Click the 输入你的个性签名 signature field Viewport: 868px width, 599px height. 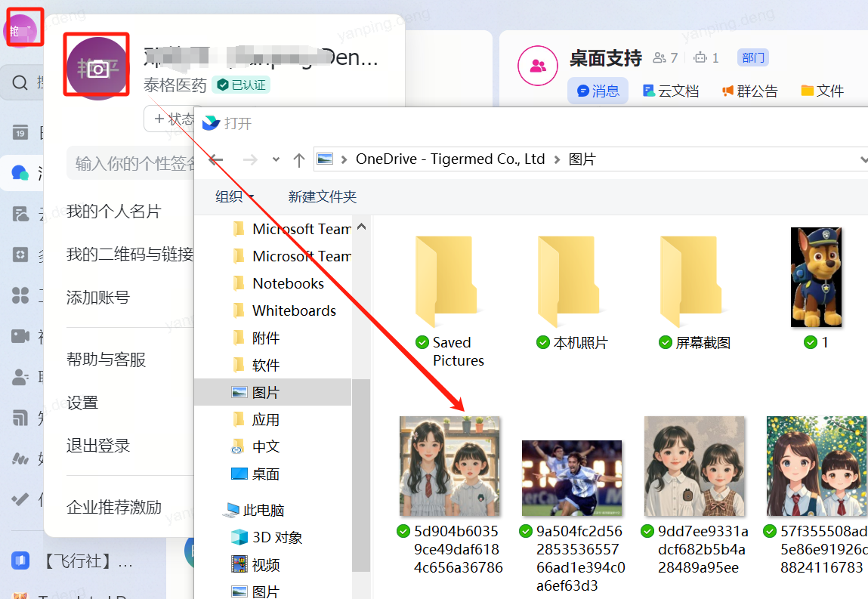132,164
